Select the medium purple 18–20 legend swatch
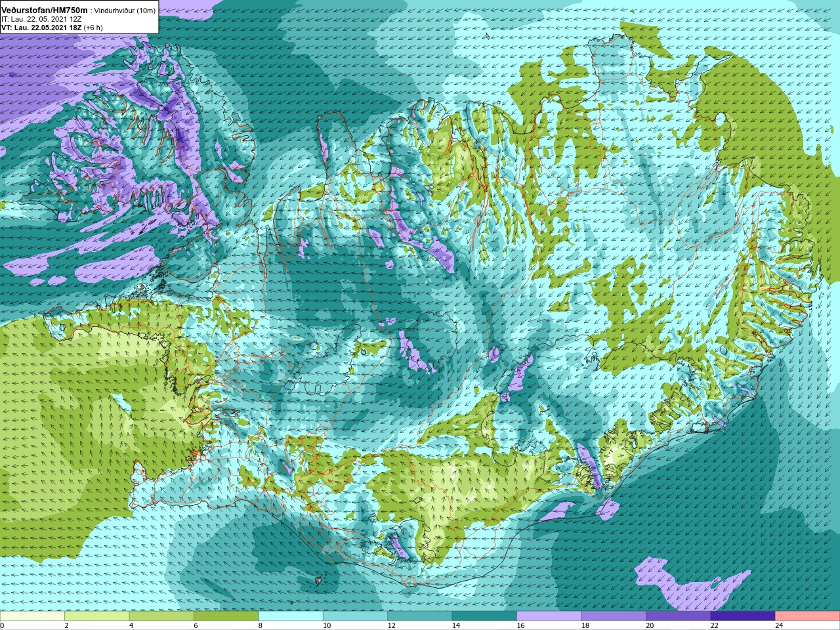840x630 pixels. pyautogui.click(x=614, y=616)
